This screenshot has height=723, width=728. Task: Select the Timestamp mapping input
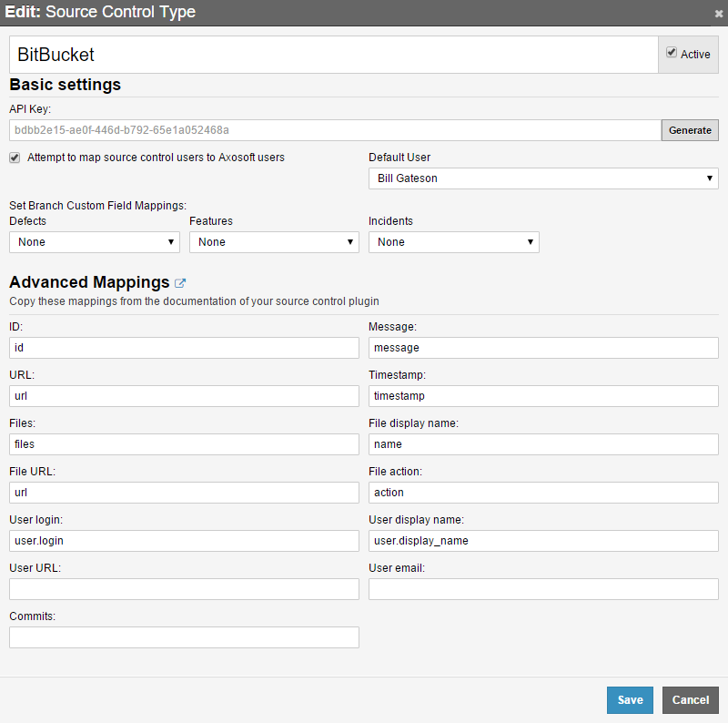tap(543, 396)
